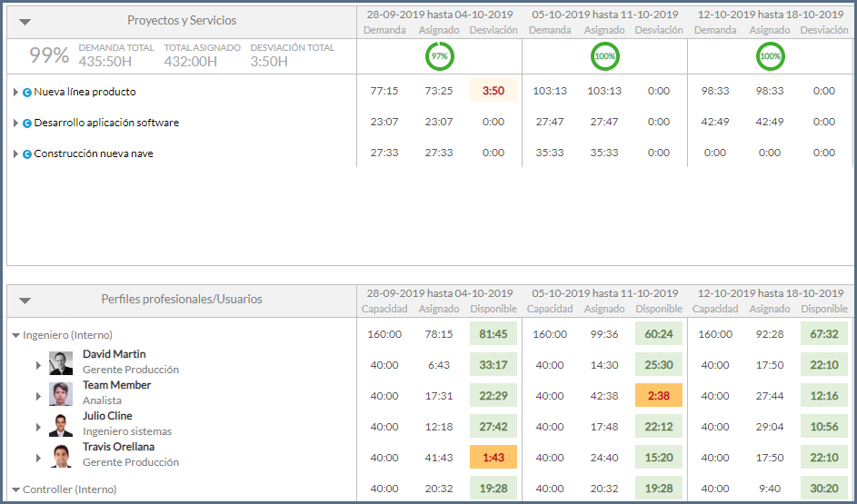Collapse the Perfiles profesionales/Usuarios panel
The width and height of the screenshot is (857, 504).
pyautogui.click(x=25, y=300)
